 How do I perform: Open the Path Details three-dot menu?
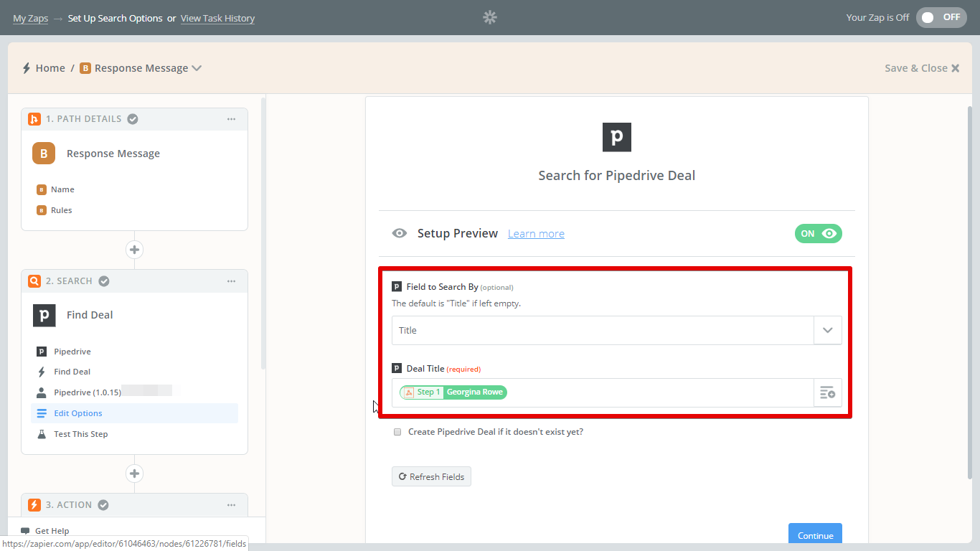click(x=231, y=119)
